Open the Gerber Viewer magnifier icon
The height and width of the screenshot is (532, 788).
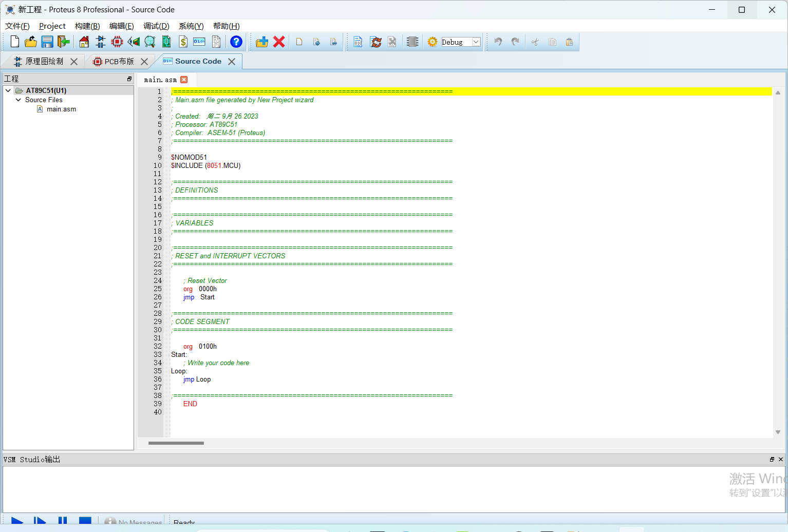click(150, 42)
